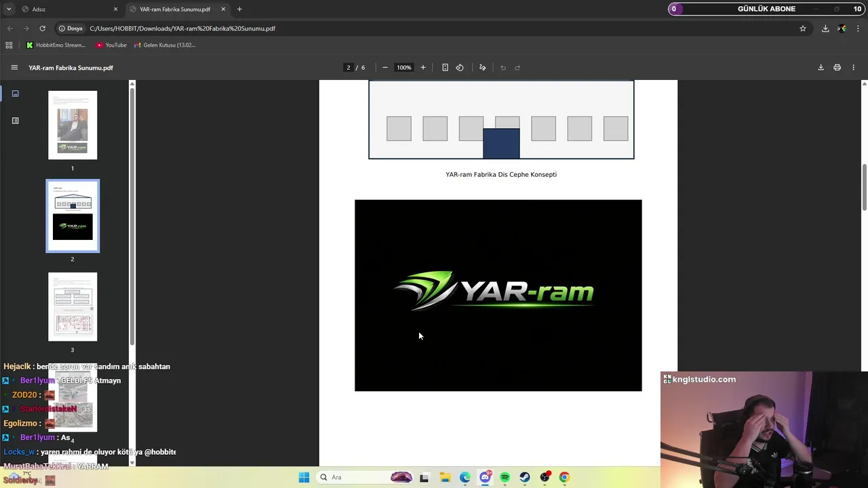
Task: Click the page number input field
Action: (349, 67)
